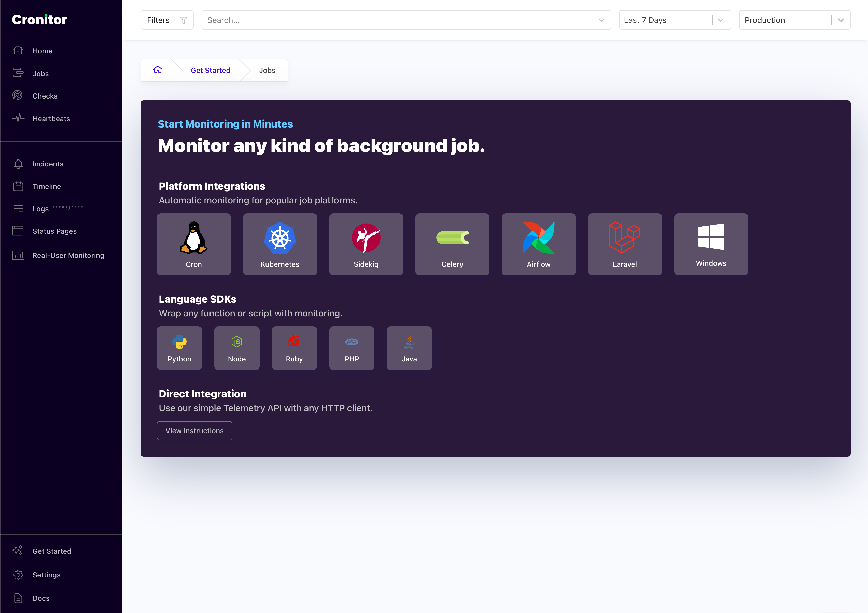Open the Filters funnel button

point(167,20)
